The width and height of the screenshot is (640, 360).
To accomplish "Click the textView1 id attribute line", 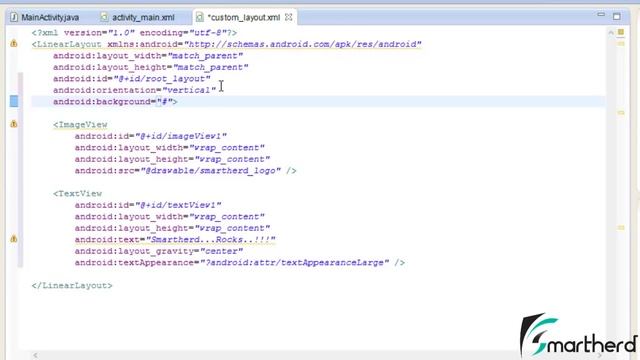I will (148, 205).
